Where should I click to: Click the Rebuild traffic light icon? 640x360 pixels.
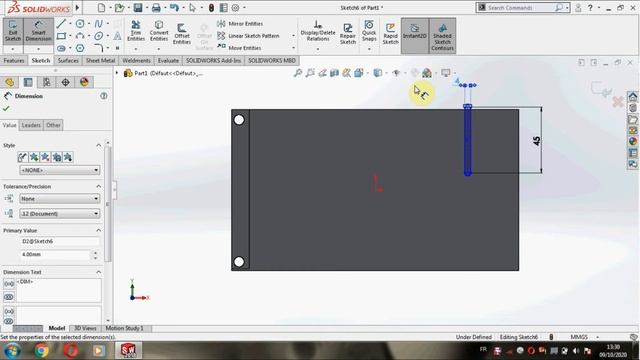pos(211,7)
